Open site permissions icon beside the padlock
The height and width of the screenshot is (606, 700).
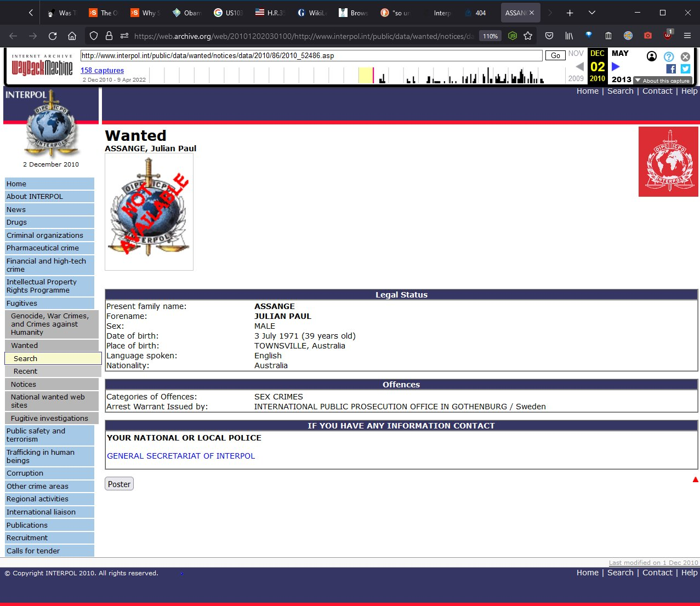pos(124,36)
